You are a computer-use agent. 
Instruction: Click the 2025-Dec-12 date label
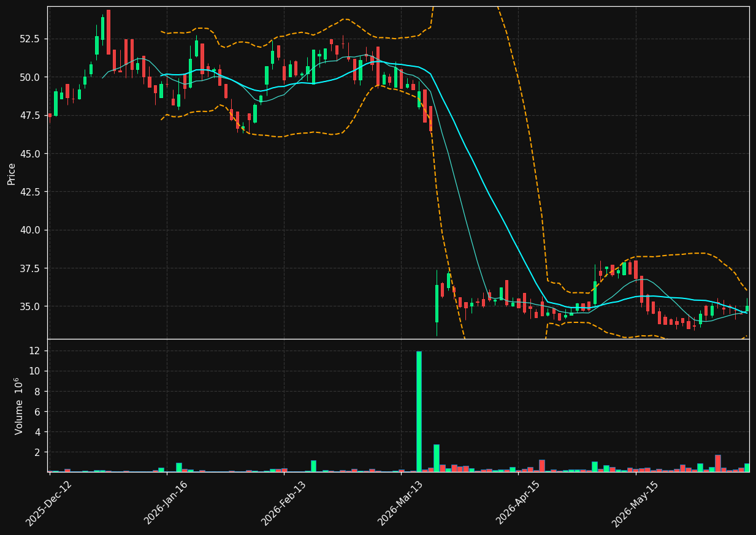[49, 504]
